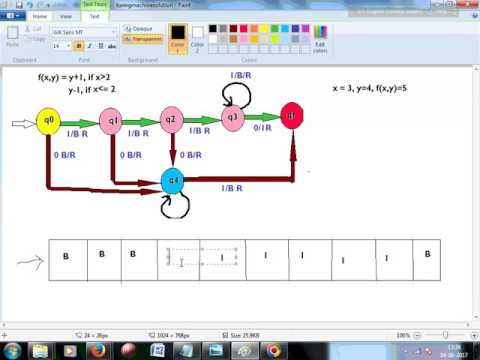Screen dimensions: 480x360
Task: Switch to the View ribbon tab
Action: pyautogui.click(x=65, y=16)
